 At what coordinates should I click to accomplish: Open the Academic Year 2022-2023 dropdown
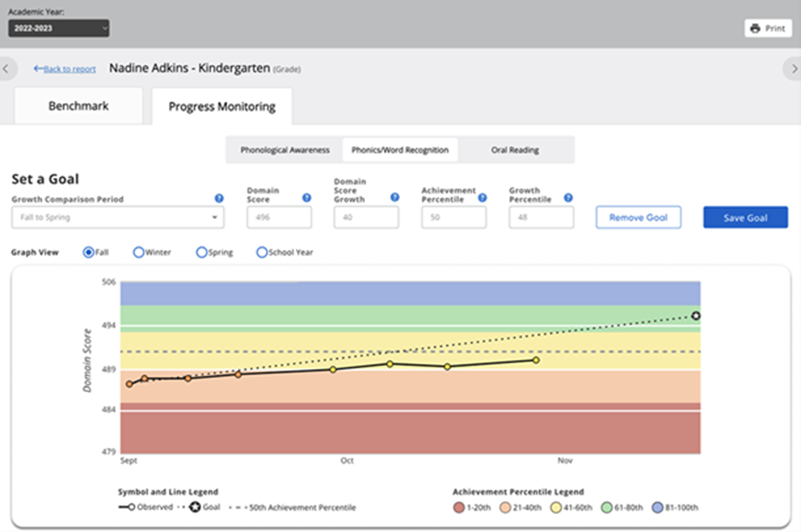(x=59, y=28)
